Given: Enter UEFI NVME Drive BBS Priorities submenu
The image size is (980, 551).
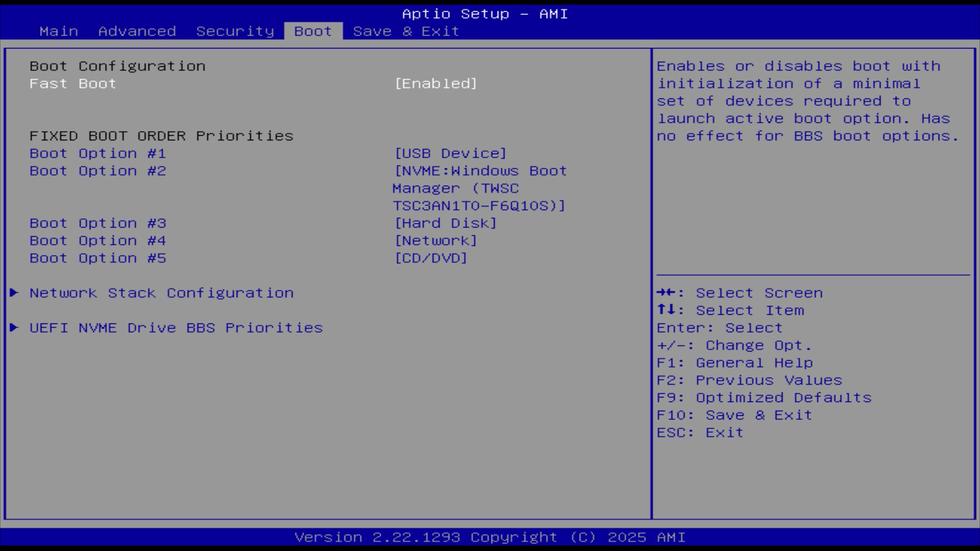Looking at the screenshot, I should 176,328.
